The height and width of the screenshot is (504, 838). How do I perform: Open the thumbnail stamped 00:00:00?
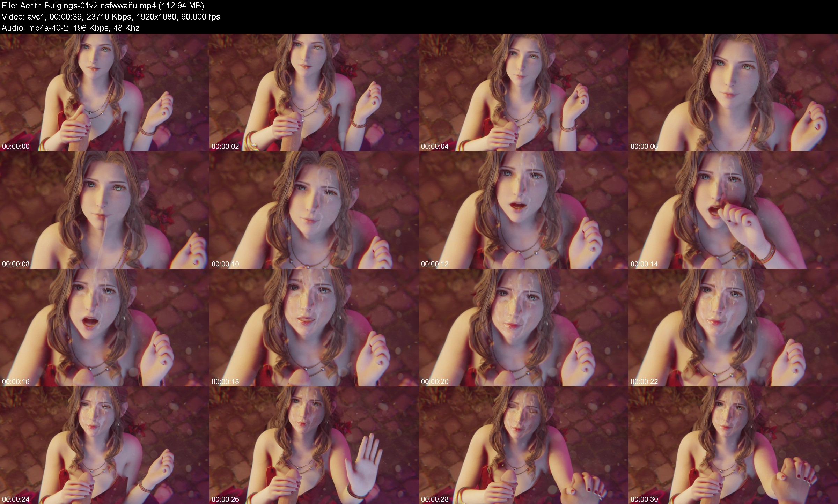tap(105, 92)
